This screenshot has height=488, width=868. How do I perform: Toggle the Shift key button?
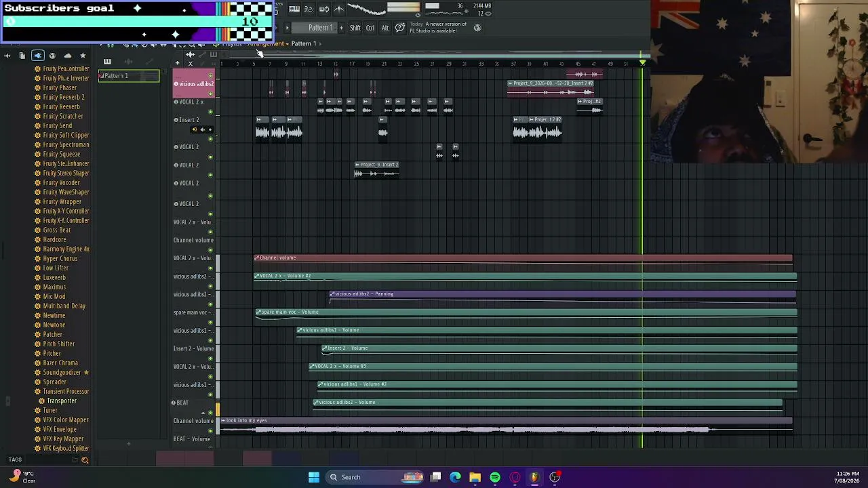tap(355, 28)
